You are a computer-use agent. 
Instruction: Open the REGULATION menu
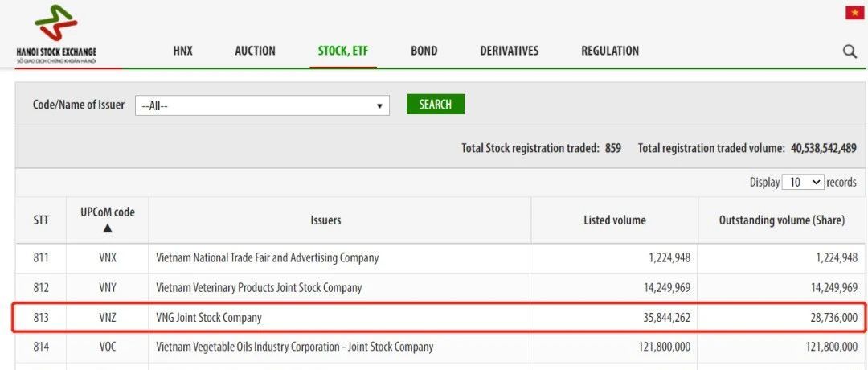coord(610,51)
